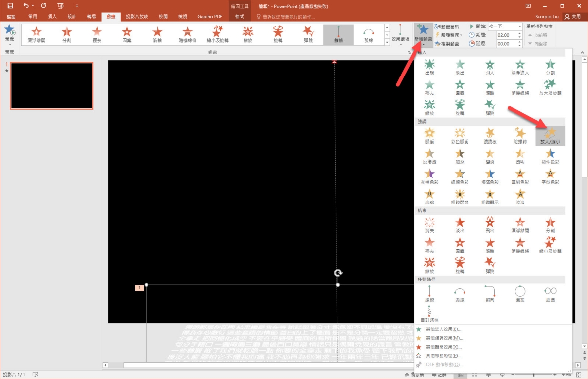Apply the 筆刷色彩 emphasis effect

coord(520,176)
